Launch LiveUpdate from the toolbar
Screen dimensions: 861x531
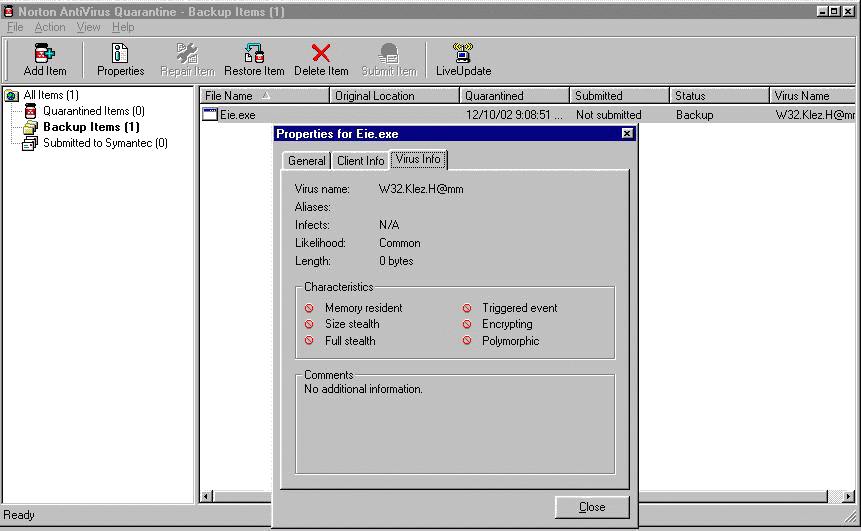point(463,54)
